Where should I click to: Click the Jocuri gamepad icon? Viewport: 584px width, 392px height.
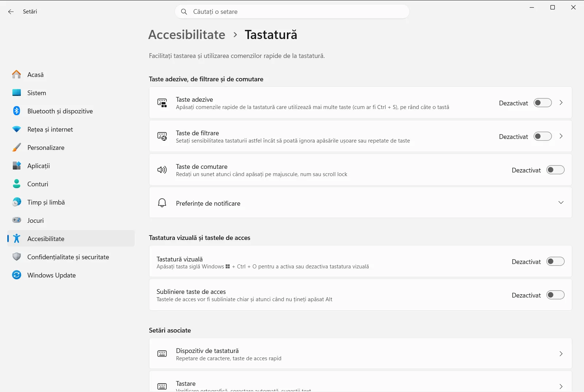16,220
